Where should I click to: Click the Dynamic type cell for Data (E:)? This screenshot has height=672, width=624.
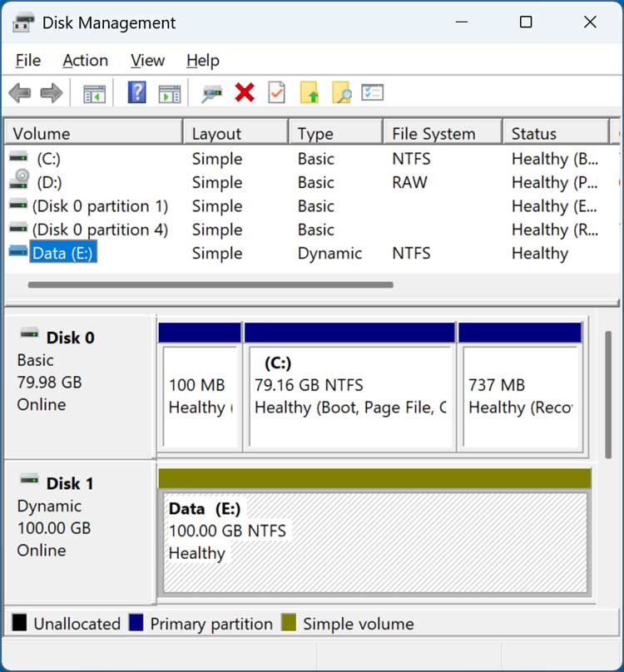pos(329,254)
